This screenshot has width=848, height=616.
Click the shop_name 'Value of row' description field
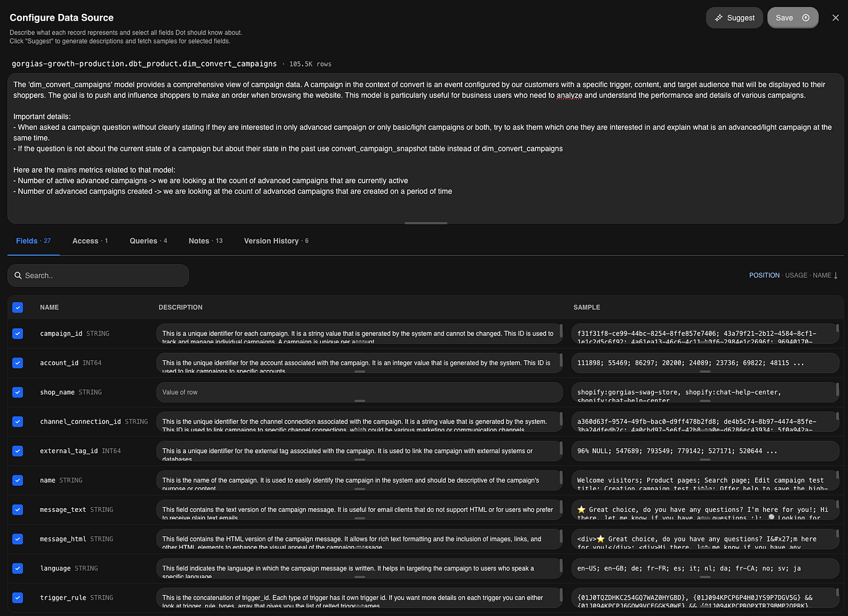coord(359,392)
